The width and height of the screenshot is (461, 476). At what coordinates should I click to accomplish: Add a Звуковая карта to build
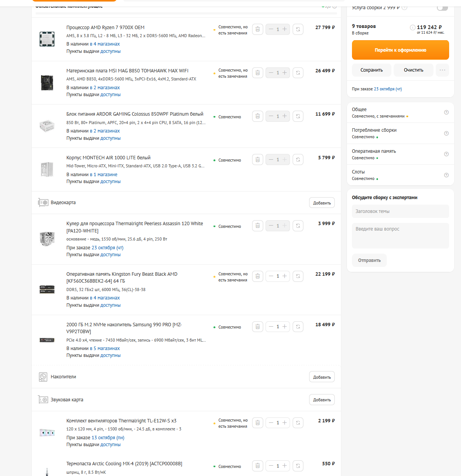322,400
